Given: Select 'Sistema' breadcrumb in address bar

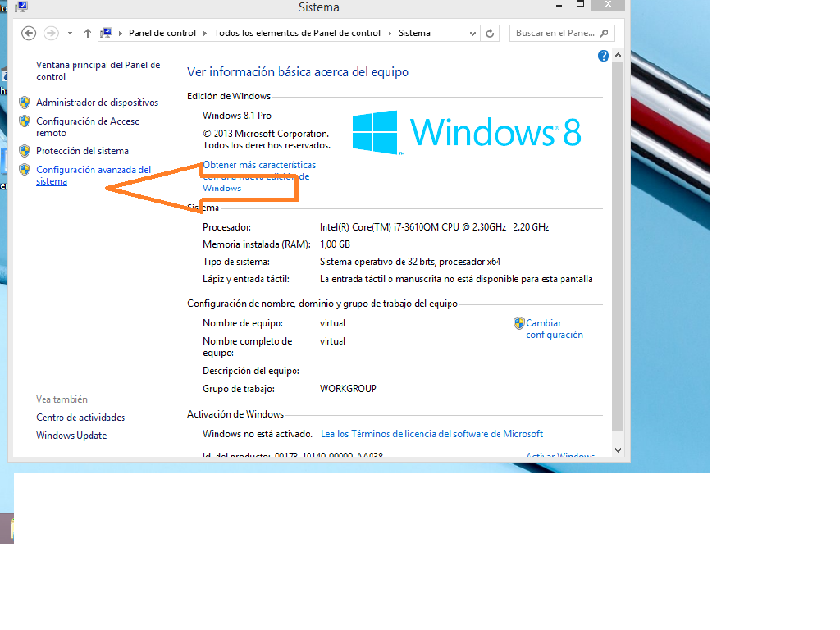Looking at the screenshot, I should coord(414,33).
